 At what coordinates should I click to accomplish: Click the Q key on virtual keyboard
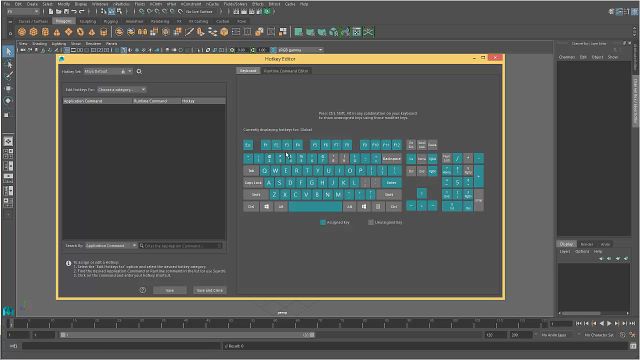tap(265, 171)
